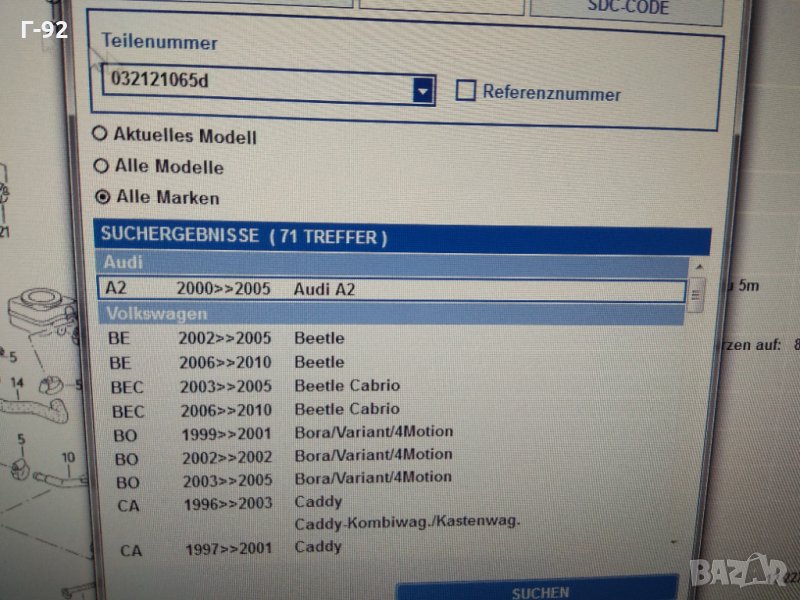
Task: Click the Volkswagen group header
Action: (390, 314)
